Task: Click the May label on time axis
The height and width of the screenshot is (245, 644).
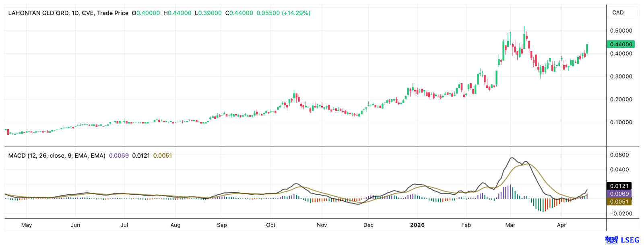Action: 27,225
